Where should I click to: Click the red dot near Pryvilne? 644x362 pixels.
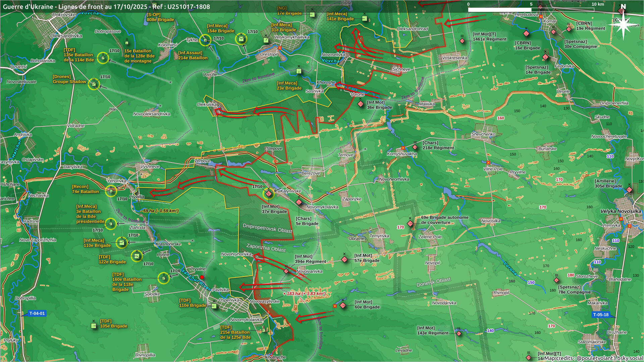pos(202,277)
